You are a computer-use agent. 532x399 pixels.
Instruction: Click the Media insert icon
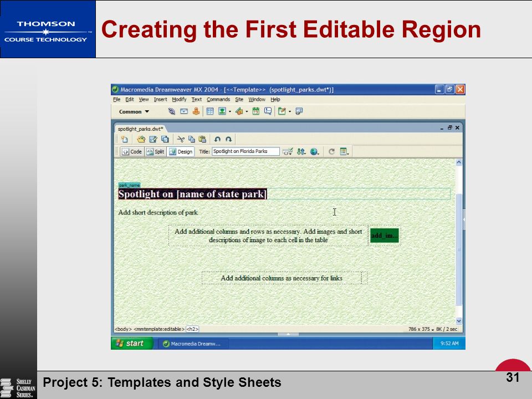click(x=239, y=111)
